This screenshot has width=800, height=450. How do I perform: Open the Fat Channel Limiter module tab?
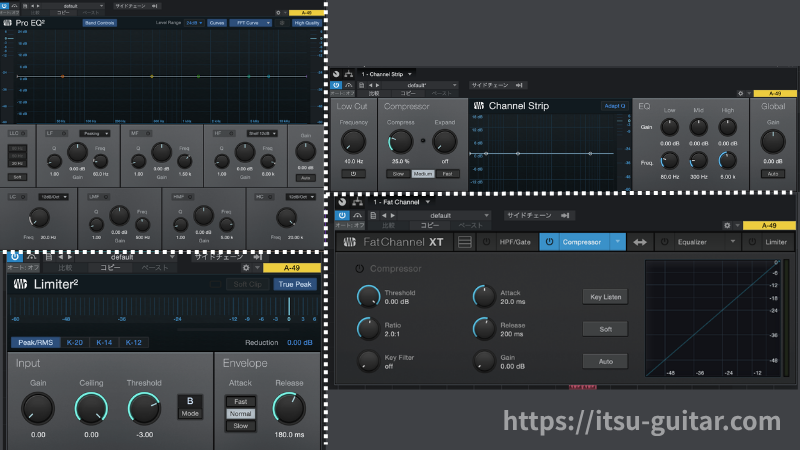pos(776,242)
